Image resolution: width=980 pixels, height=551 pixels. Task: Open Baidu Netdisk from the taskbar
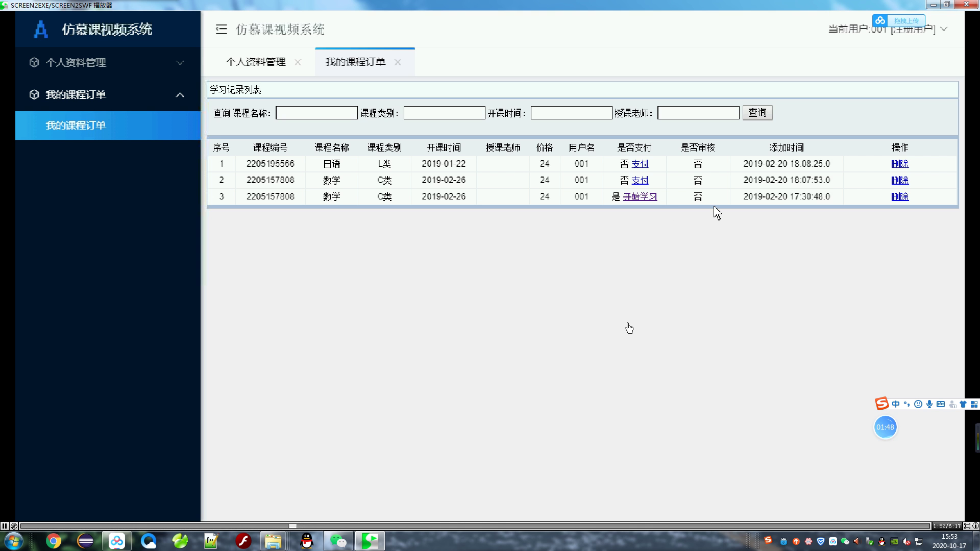pyautogui.click(x=117, y=541)
